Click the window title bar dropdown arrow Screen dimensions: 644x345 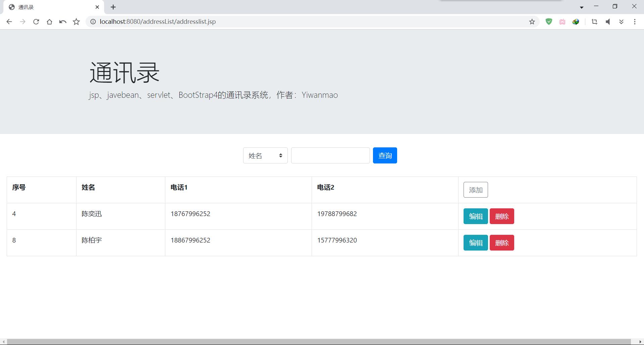coord(581,7)
